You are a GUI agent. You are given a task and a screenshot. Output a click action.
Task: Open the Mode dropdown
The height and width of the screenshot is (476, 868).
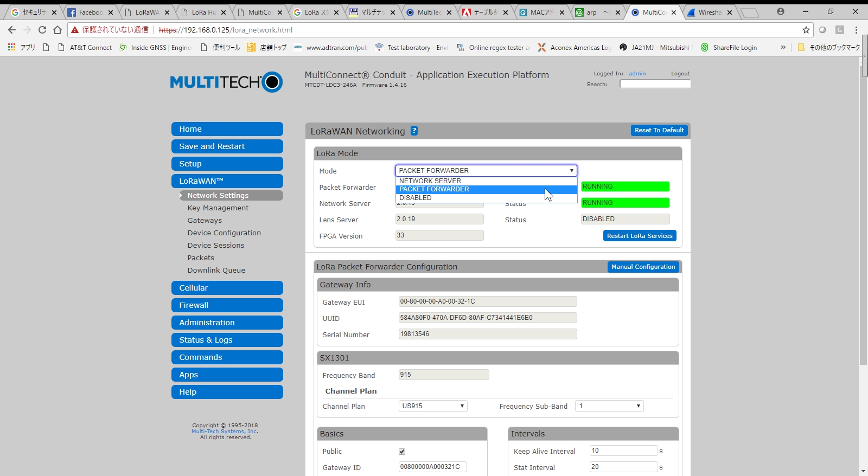[486, 171]
